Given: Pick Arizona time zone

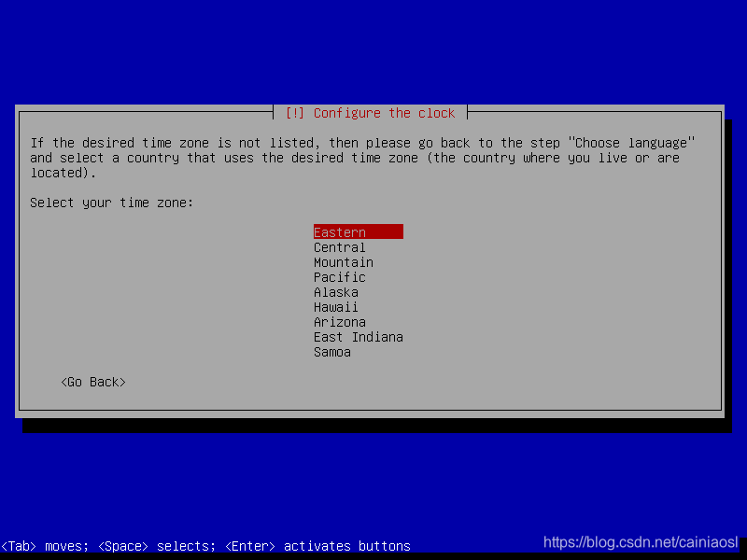Looking at the screenshot, I should click(x=339, y=322).
